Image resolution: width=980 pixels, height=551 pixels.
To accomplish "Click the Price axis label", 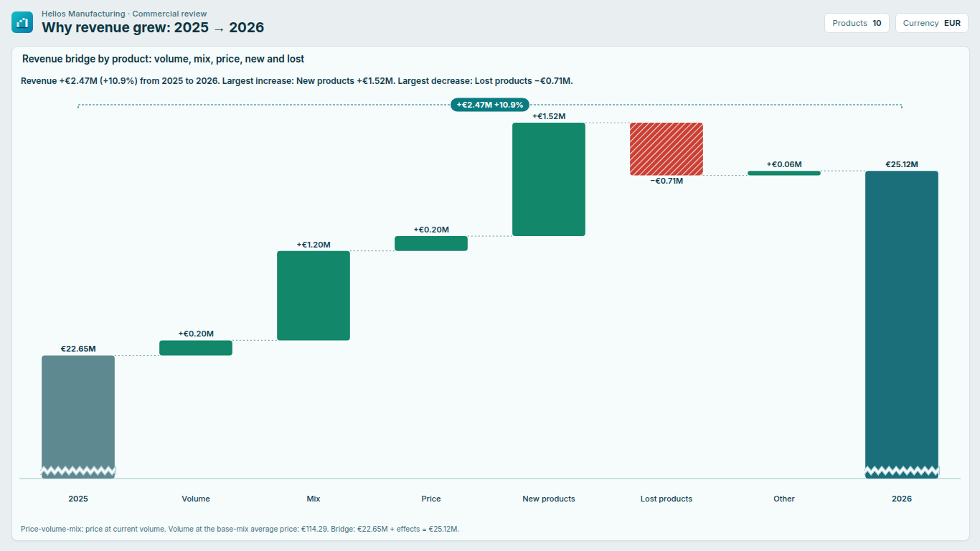I will pyautogui.click(x=431, y=499).
